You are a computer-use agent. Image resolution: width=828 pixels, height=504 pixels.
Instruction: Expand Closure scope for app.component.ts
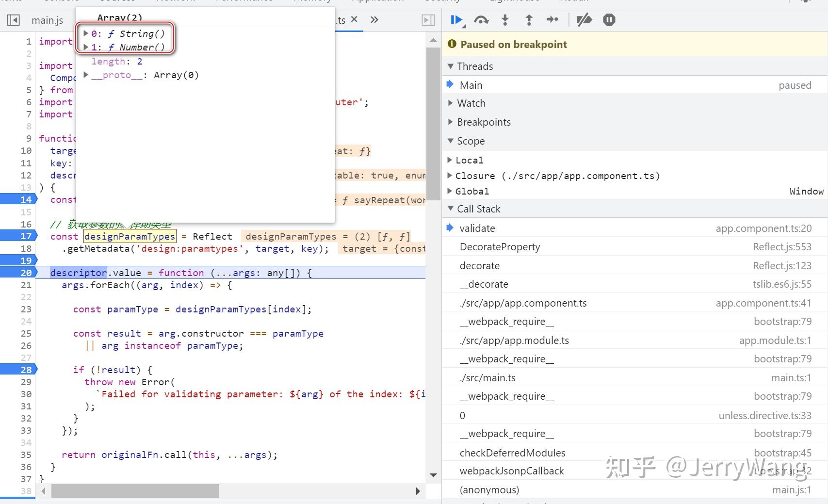tap(450, 176)
